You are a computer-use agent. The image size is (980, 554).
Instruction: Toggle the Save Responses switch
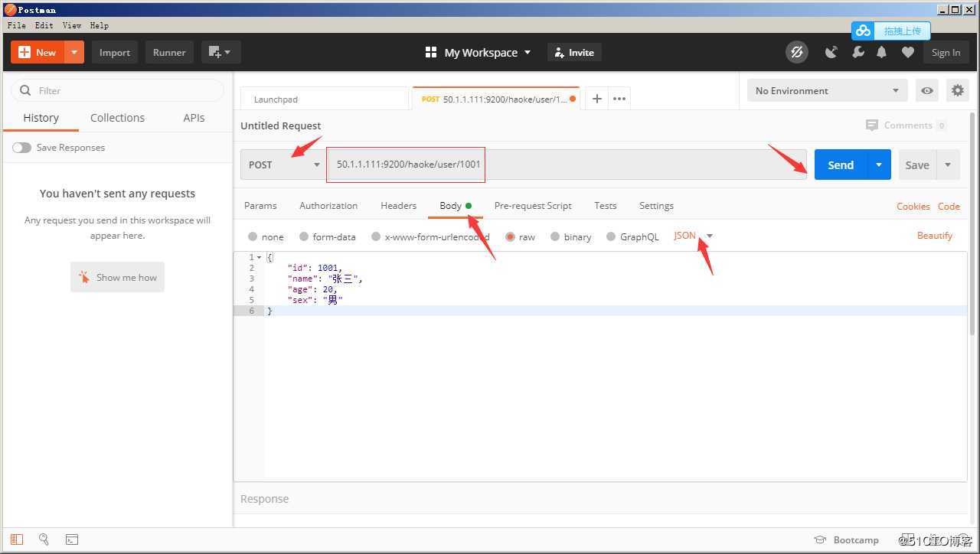pyautogui.click(x=21, y=148)
